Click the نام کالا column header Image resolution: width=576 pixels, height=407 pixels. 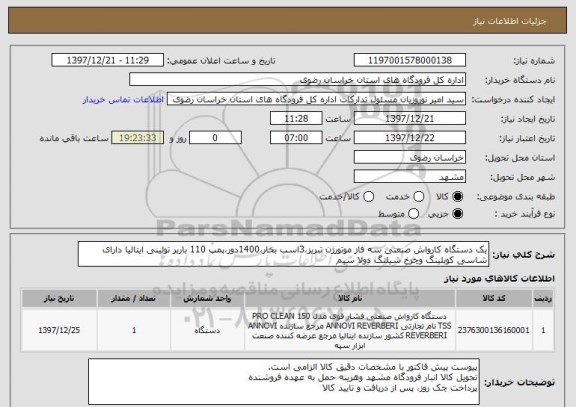tap(350, 298)
